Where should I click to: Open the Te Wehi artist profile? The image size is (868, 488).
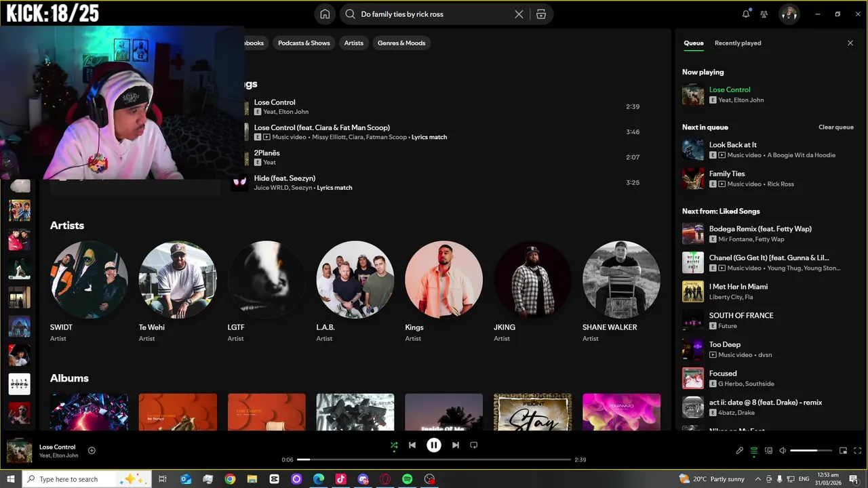[178, 279]
